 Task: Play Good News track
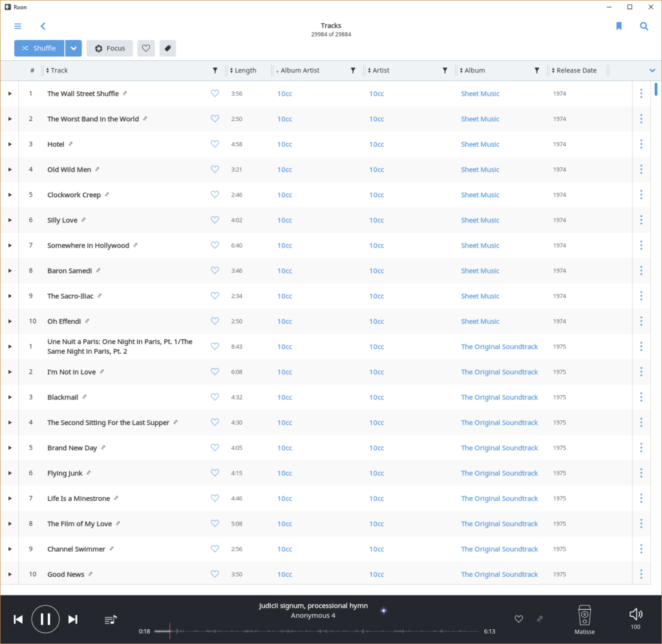[10, 574]
